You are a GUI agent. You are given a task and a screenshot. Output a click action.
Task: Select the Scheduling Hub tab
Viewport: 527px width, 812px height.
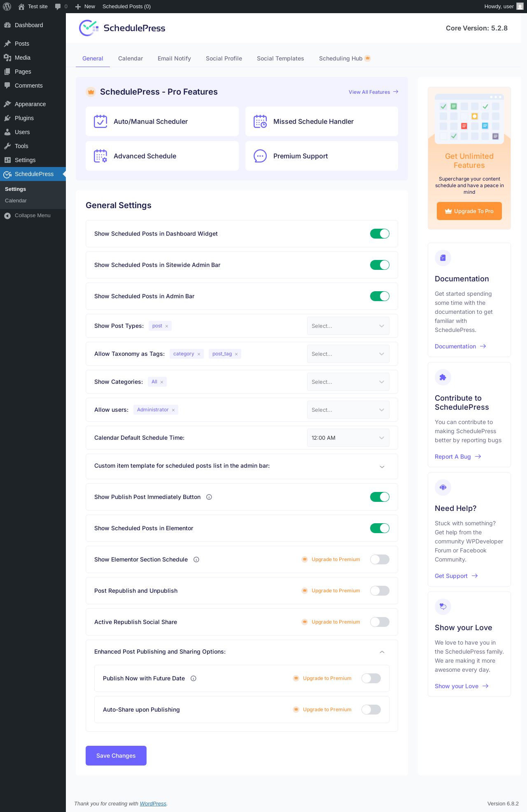(345, 58)
